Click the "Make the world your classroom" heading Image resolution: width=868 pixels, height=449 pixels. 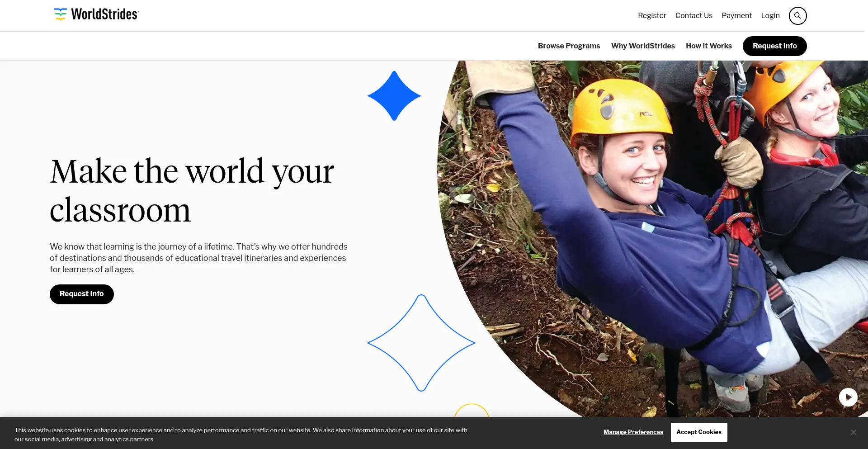point(192,190)
